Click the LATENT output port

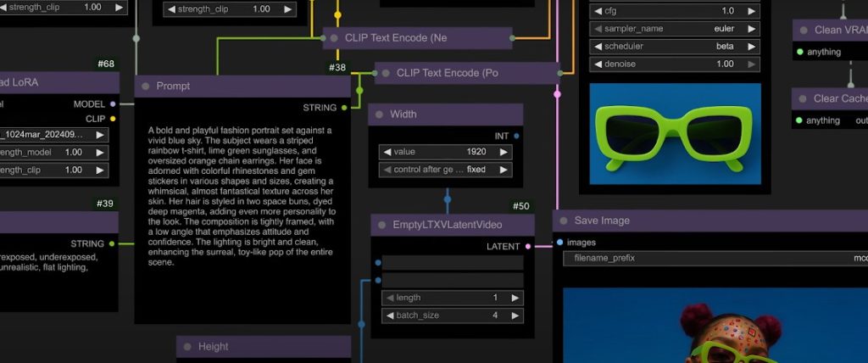pos(527,247)
